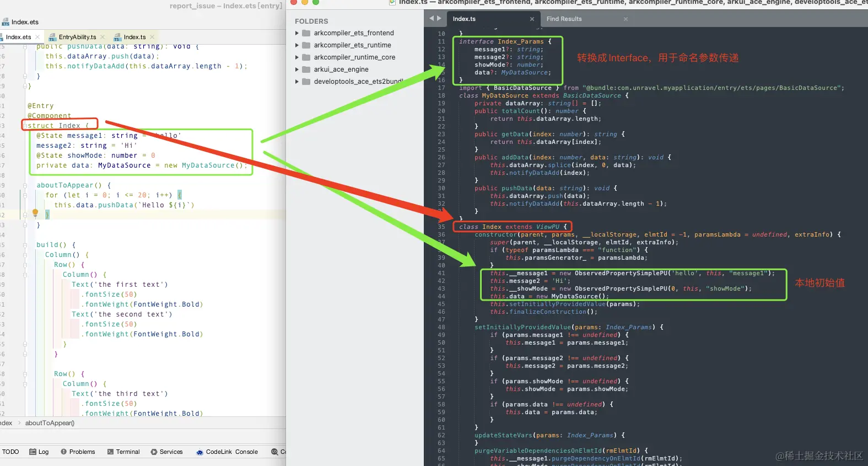Click the Index.ts document icon in Sublime title

(392, 2)
